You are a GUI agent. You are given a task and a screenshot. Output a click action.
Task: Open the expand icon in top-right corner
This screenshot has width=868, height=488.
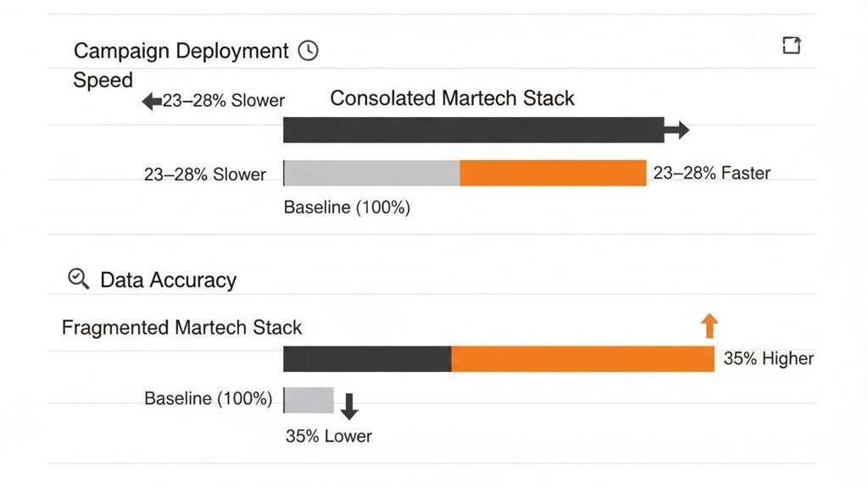(x=791, y=46)
